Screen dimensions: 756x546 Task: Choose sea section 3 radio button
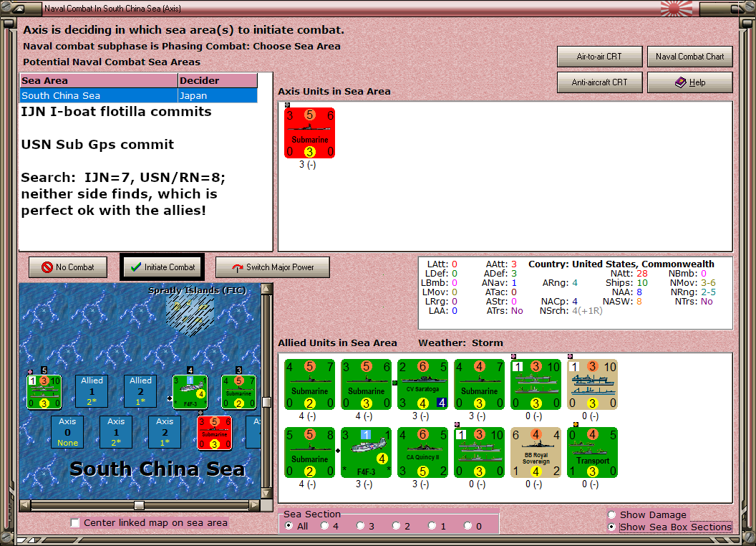(360, 526)
